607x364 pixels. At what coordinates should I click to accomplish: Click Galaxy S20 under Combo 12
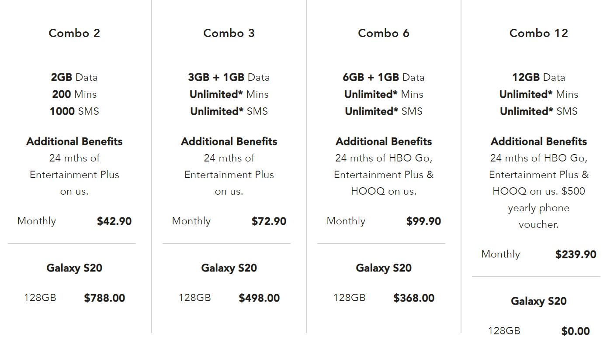coord(539,301)
